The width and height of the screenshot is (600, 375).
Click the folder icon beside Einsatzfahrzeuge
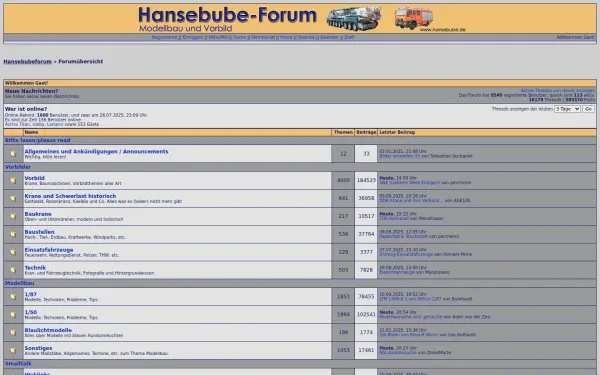click(13, 252)
